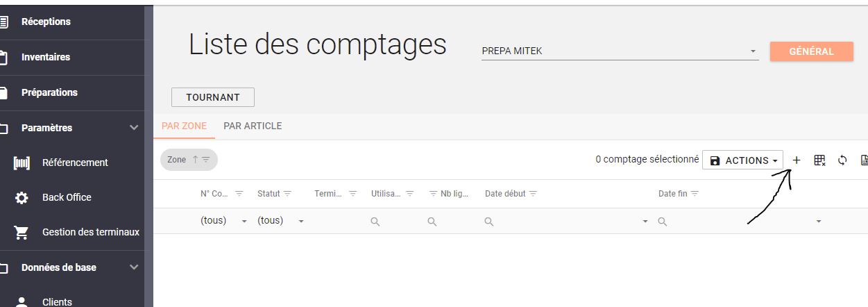Viewport: 868px width, 307px height.
Task: Click the Date début column filter icon
Action: tap(533, 194)
